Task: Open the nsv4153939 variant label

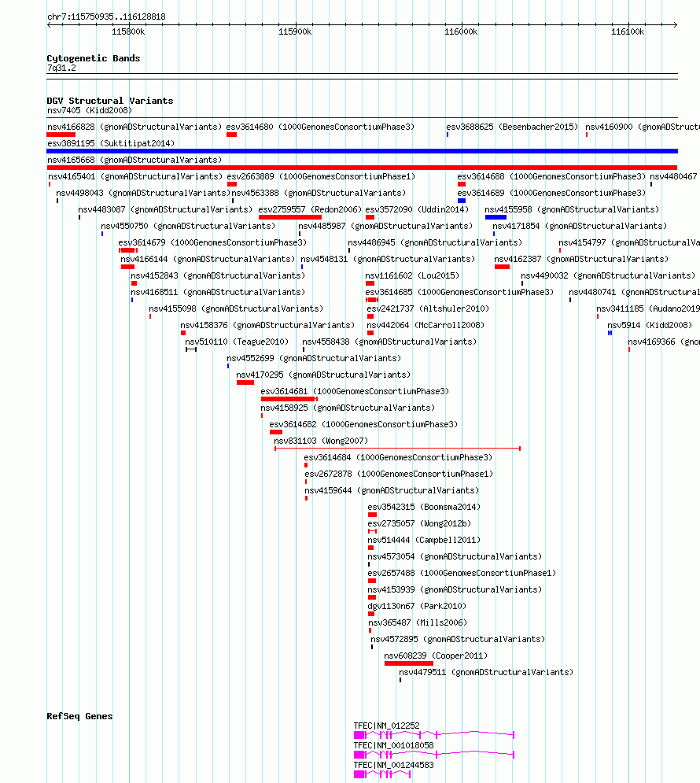Action: (x=455, y=589)
